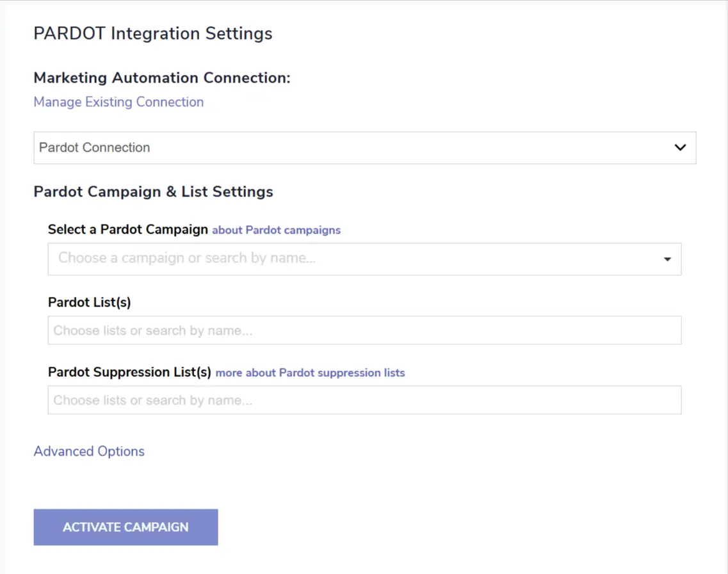
Task: Click the Pardot List(s) field label
Action: tap(90, 303)
